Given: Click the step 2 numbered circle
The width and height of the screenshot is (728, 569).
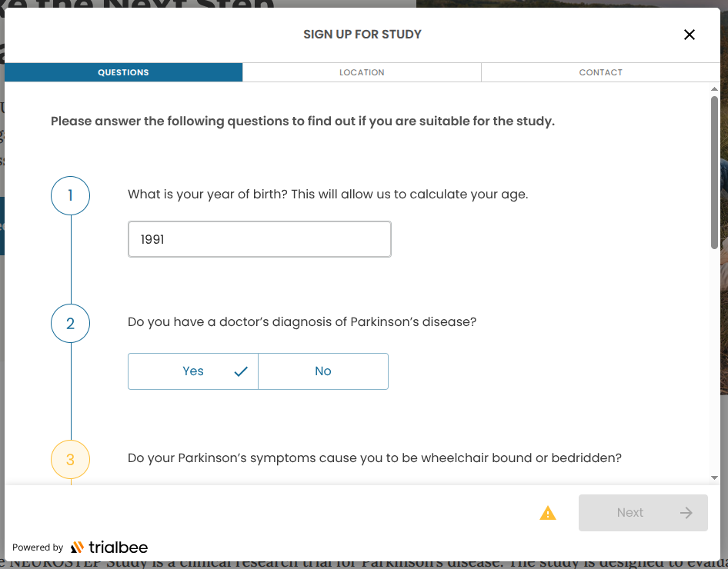Looking at the screenshot, I should pos(70,323).
